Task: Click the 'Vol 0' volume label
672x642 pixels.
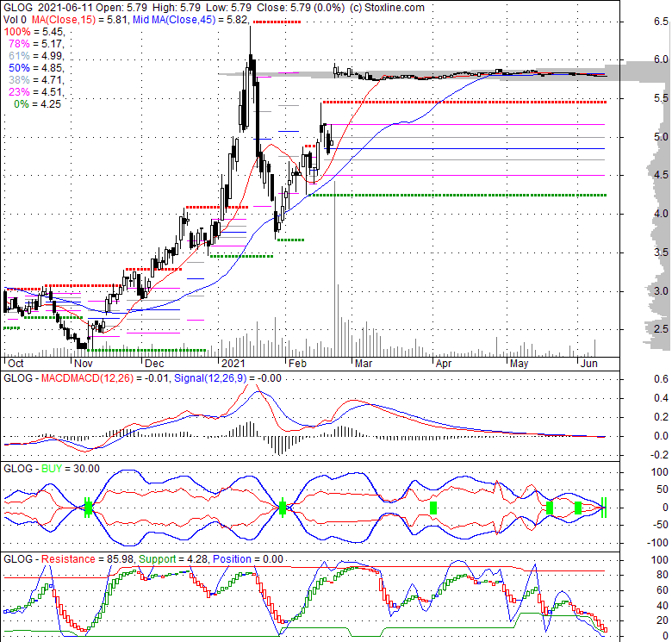Action: [15, 20]
